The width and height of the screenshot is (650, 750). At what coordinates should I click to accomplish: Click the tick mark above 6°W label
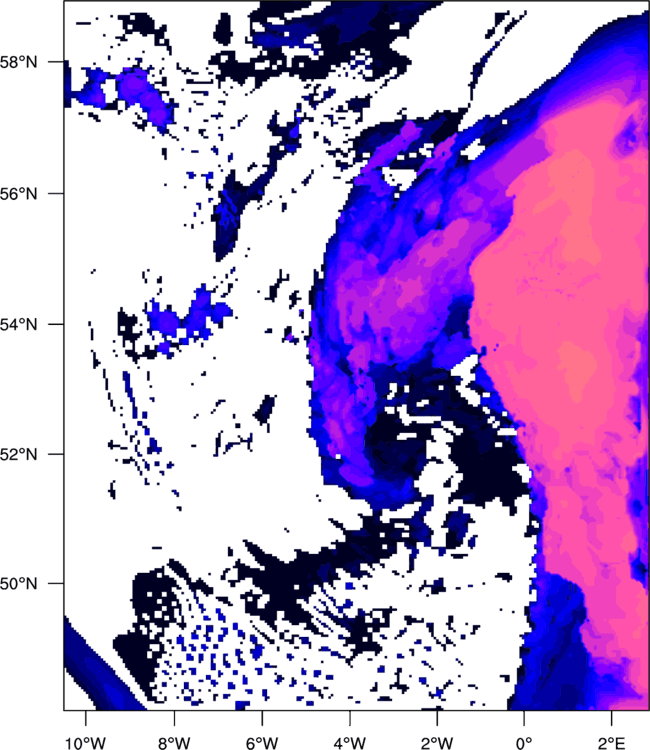262,718
